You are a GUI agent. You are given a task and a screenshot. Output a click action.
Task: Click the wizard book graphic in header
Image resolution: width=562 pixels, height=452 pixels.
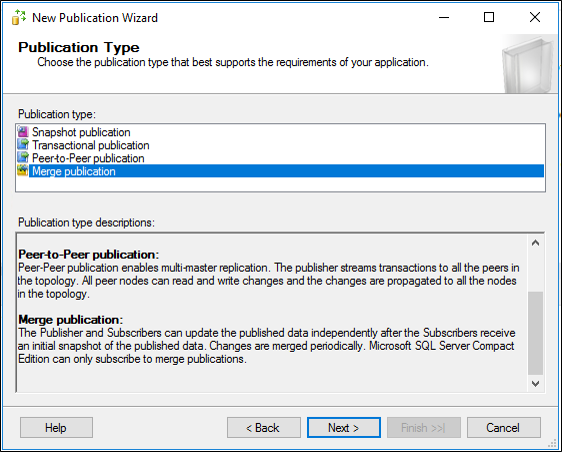coord(528,65)
